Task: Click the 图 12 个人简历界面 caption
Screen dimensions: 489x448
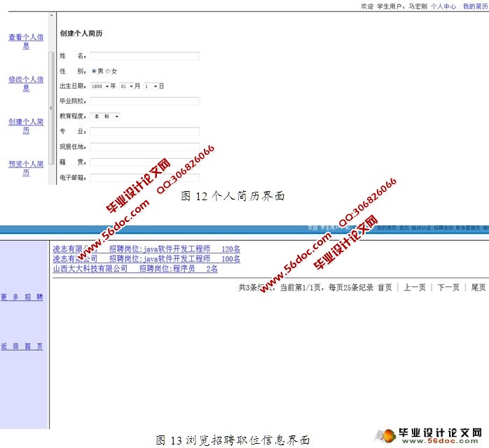Action: pyautogui.click(x=233, y=196)
